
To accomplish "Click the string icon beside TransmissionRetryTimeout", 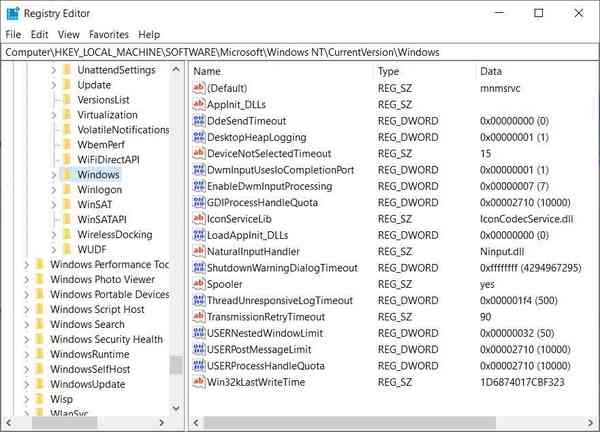I will (199, 317).
